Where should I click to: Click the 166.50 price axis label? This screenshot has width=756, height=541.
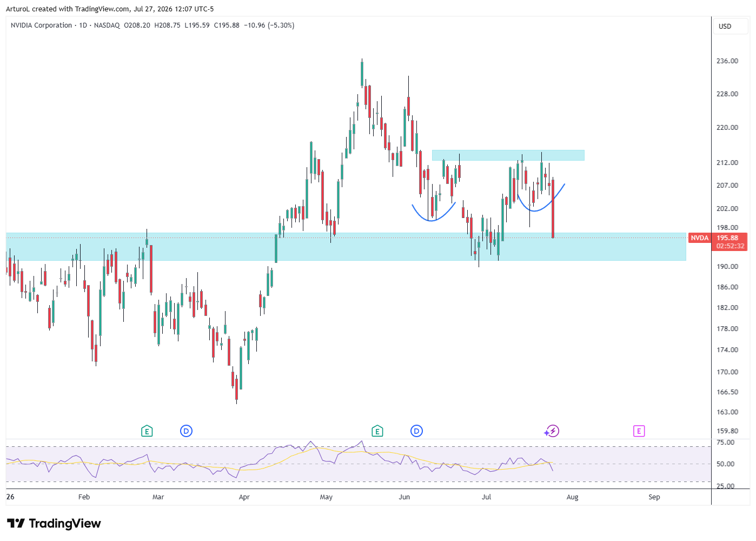pos(727,392)
